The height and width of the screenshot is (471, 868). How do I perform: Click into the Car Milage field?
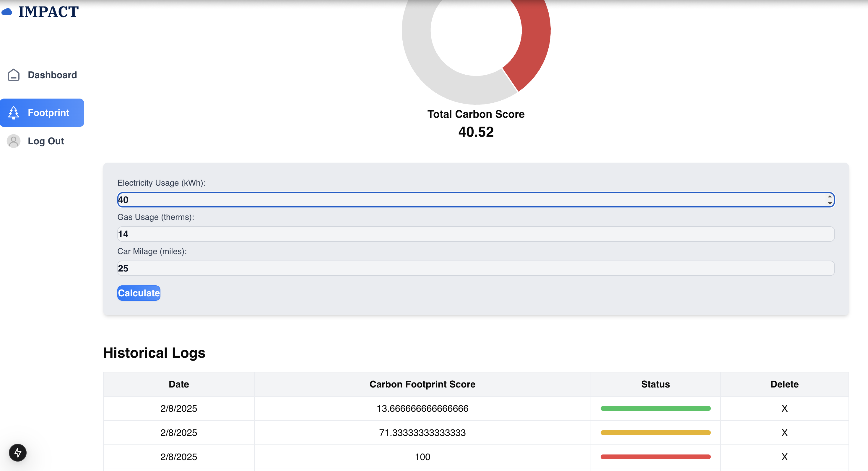(475, 268)
